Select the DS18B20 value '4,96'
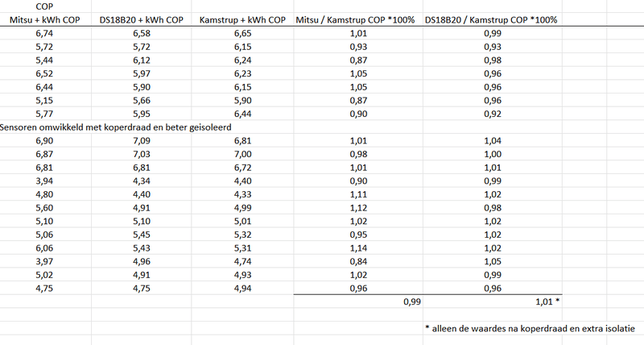The width and height of the screenshot is (644, 345). click(142, 261)
